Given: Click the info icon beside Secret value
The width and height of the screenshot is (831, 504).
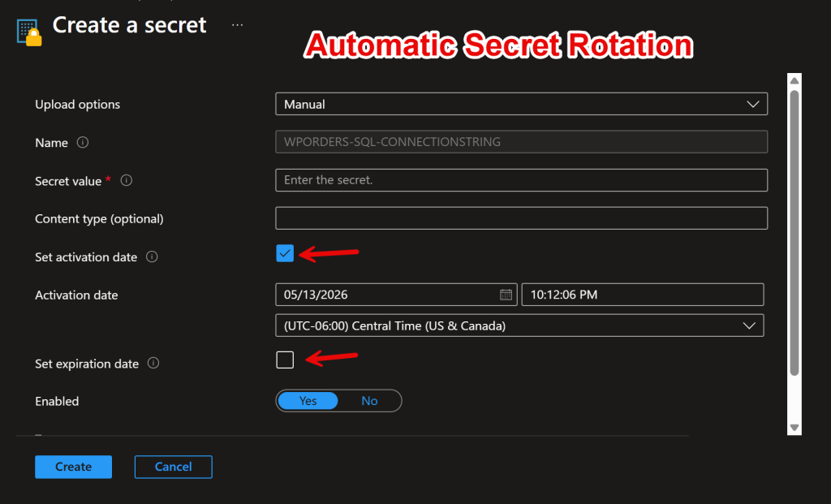Looking at the screenshot, I should click(x=126, y=180).
